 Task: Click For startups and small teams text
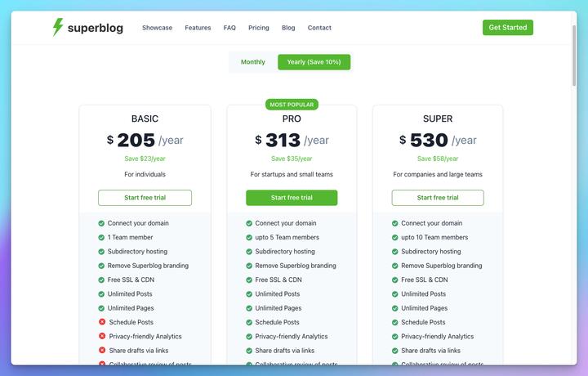(292, 174)
